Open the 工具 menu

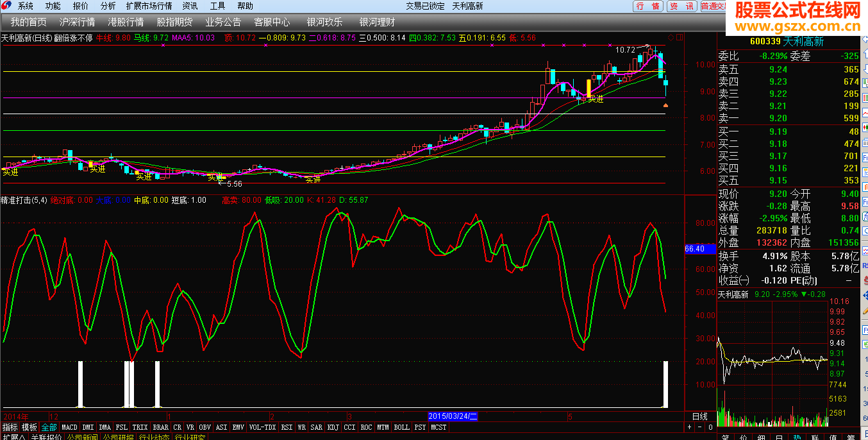point(218,6)
